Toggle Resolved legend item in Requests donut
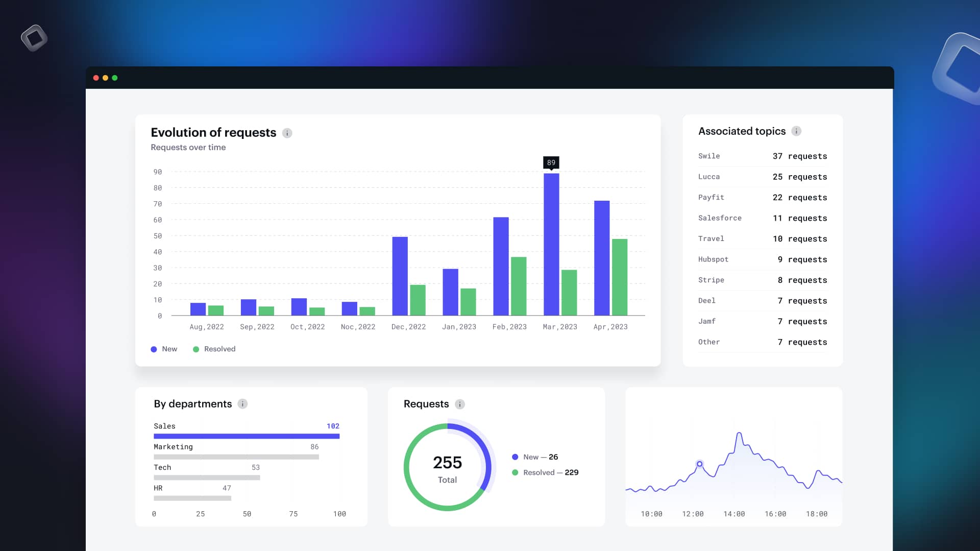Screen dimensions: 980x551 tap(545, 473)
